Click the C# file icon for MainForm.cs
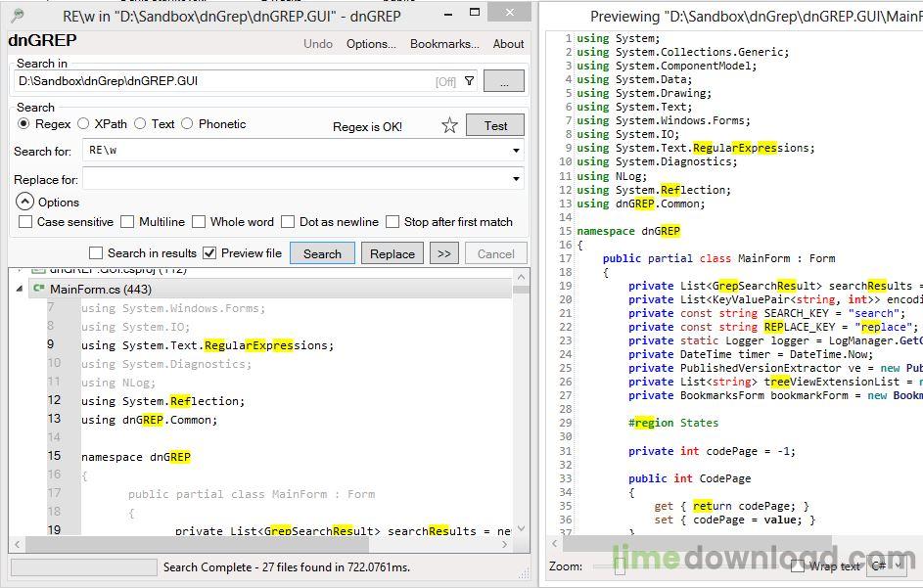Screen dimensions: 923x588 pos(38,289)
